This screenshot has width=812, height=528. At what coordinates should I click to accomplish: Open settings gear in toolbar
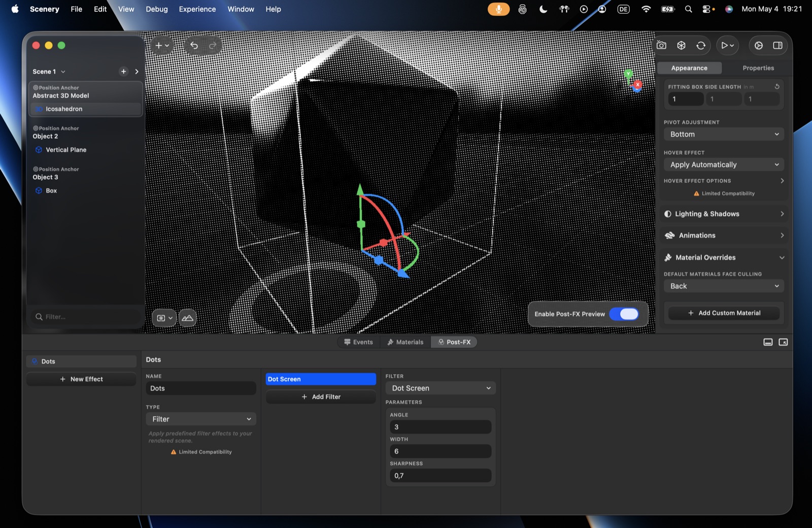coord(758,46)
